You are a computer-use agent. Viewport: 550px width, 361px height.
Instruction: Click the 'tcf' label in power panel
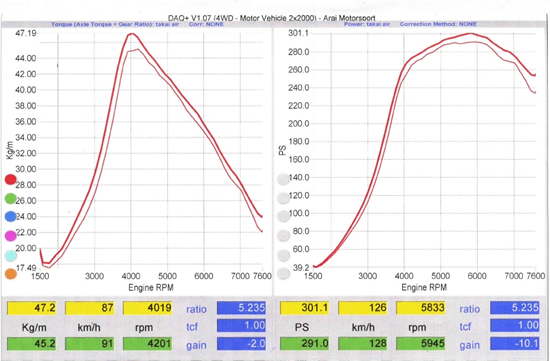(x=465, y=327)
